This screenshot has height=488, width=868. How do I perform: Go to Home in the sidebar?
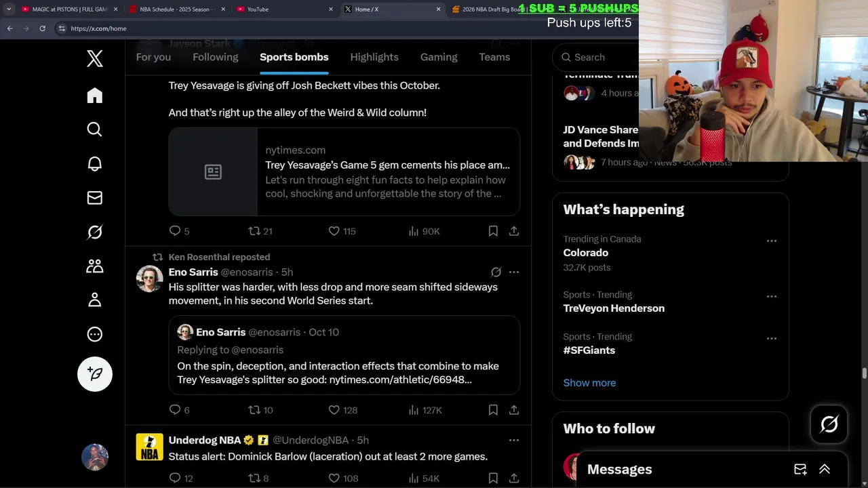point(95,96)
